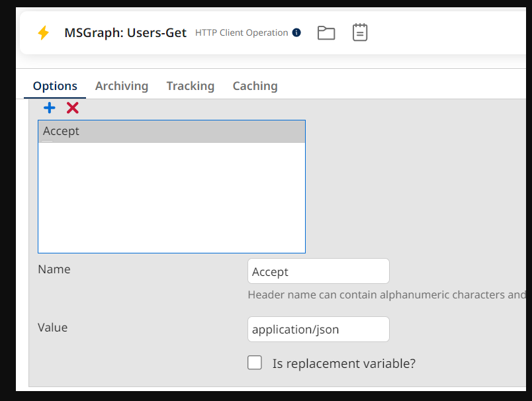
Task: Switch to the Archiving tab
Action: coord(122,86)
